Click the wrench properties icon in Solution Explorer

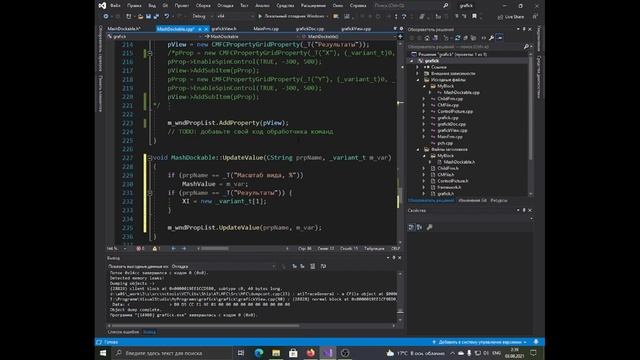pyautogui.click(x=491, y=38)
